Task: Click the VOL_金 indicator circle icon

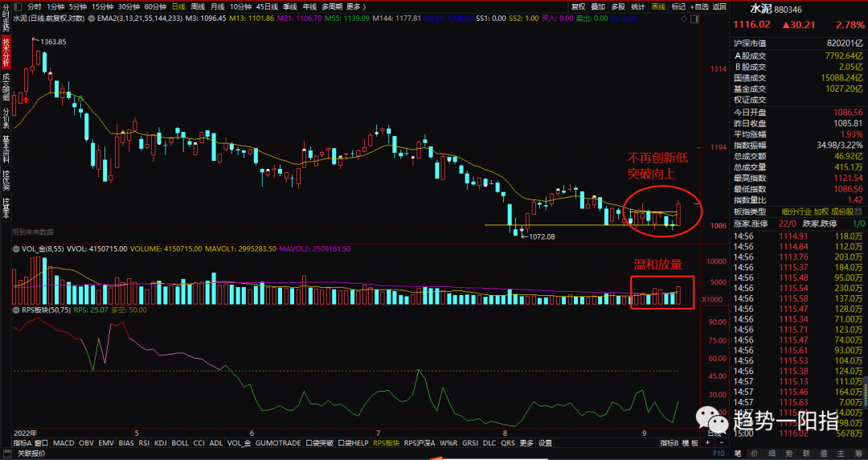Action: pos(15,249)
